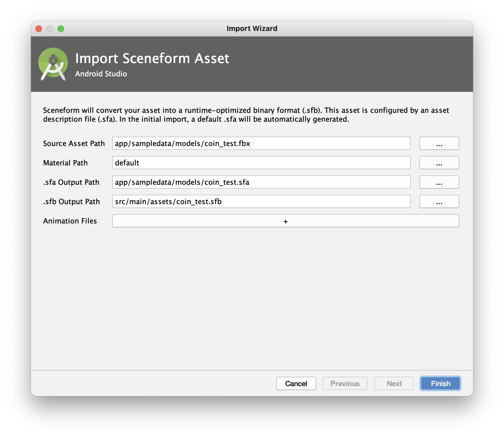Edit the Source Asset Path field
This screenshot has height=437, width=504.
click(261, 143)
